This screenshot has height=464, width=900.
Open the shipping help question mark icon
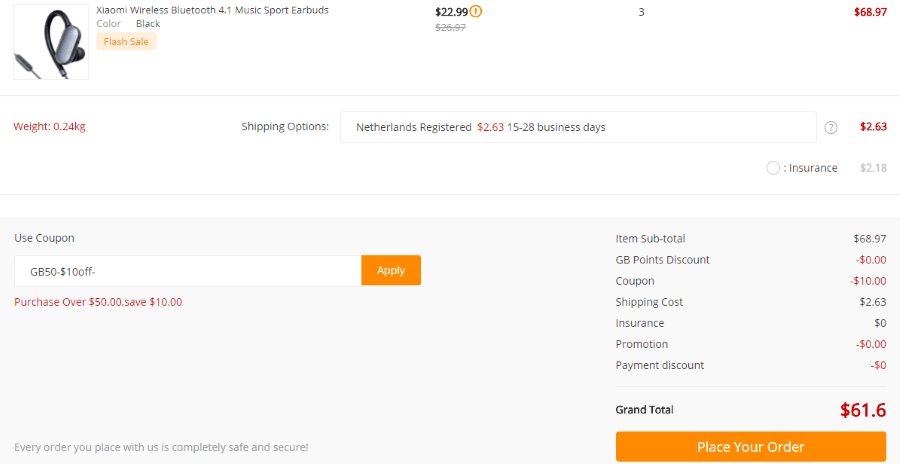831,127
